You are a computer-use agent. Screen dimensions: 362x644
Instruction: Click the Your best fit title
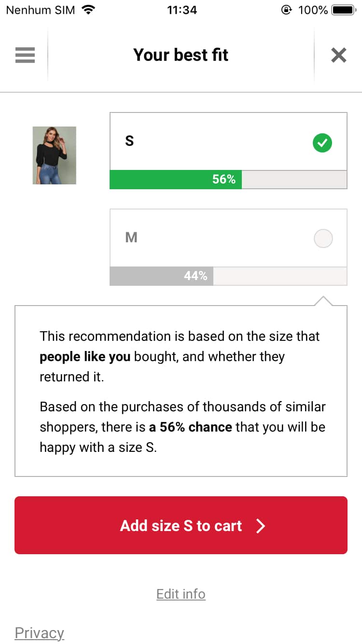click(181, 55)
